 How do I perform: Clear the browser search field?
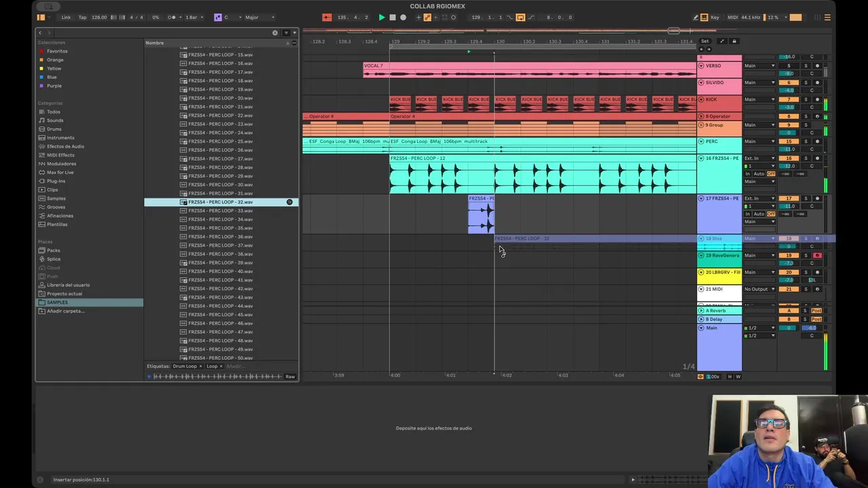pos(275,33)
